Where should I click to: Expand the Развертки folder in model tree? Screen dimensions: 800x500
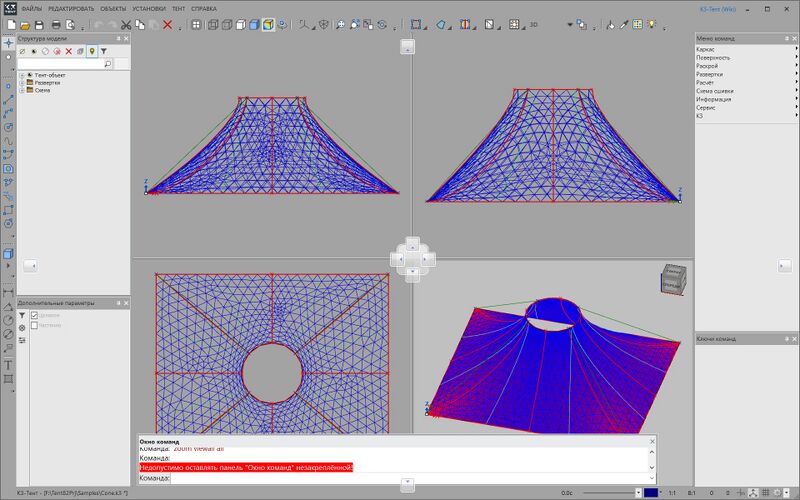(x=22, y=83)
